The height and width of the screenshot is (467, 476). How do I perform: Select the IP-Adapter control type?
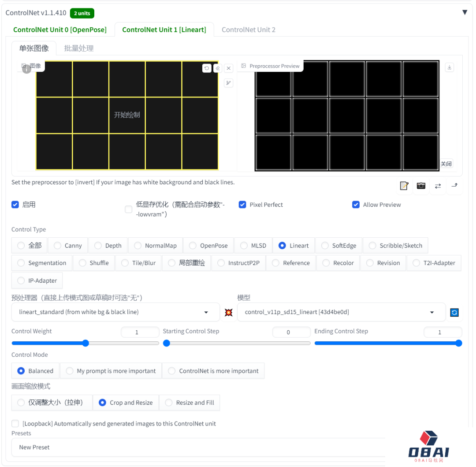[x=37, y=280]
